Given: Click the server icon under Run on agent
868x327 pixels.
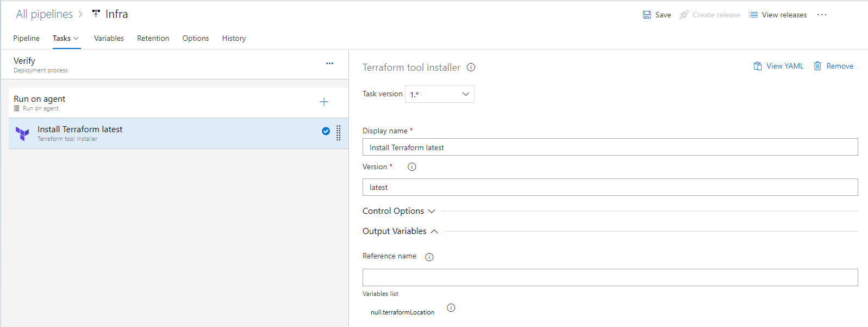Looking at the screenshot, I should point(17,108).
